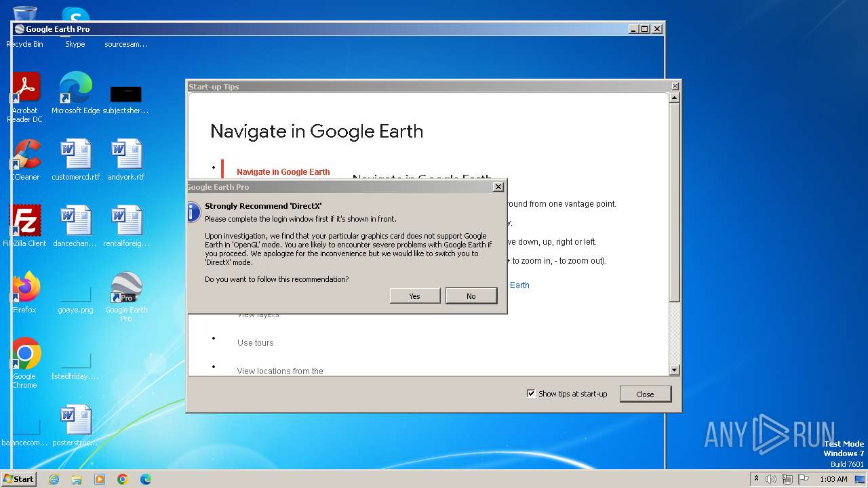Click the sourcesam desktop item label

click(x=126, y=44)
